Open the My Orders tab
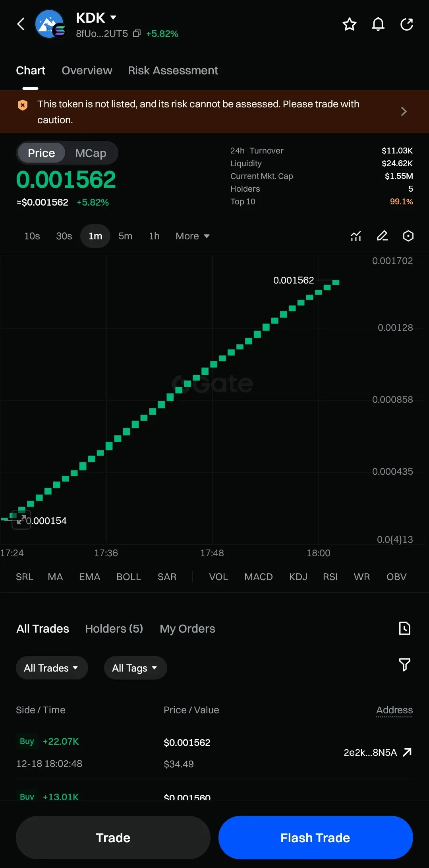The width and height of the screenshot is (429, 868). point(187,629)
